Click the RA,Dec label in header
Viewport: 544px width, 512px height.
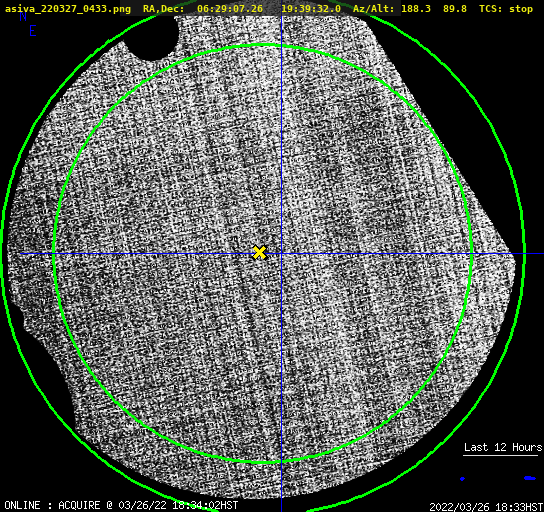pos(163,9)
